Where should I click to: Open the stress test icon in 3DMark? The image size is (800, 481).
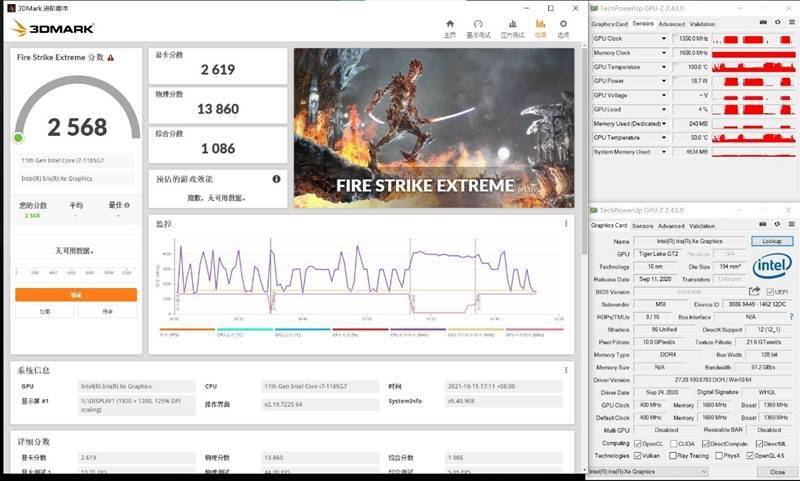[x=513, y=24]
